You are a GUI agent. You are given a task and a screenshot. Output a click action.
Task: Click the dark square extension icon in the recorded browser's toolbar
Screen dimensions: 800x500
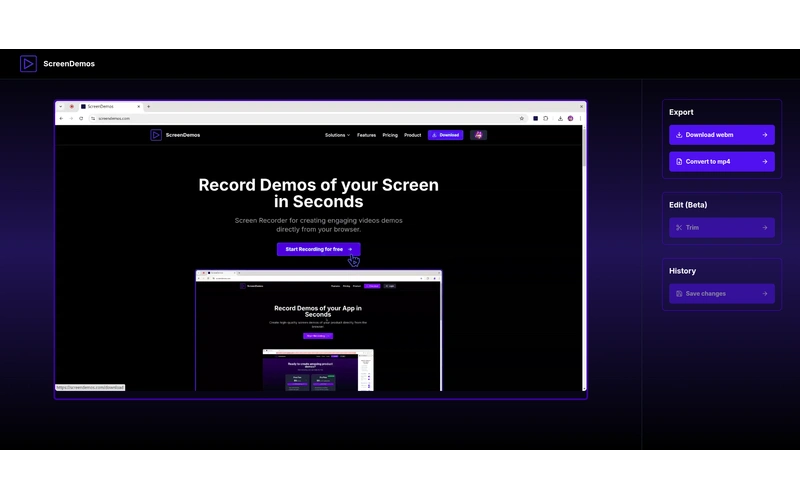click(x=535, y=118)
